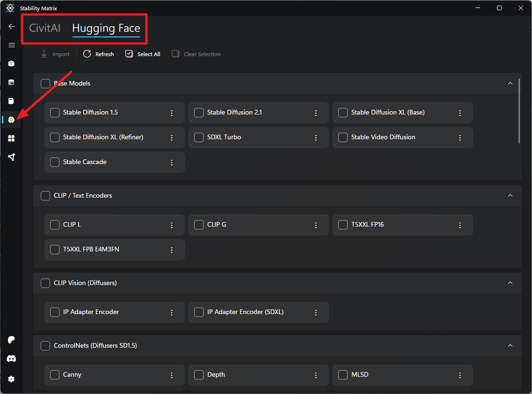This screenshot has height=394, width=532.
Task: Open the Patreon icon in sidebar
Action: (x=11, y=340)
